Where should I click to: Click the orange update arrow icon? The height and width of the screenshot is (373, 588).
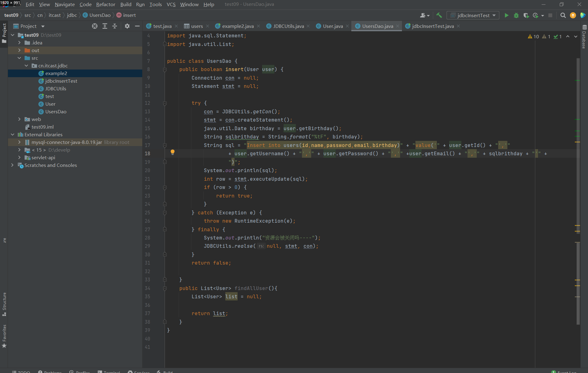tap(573, 15)
